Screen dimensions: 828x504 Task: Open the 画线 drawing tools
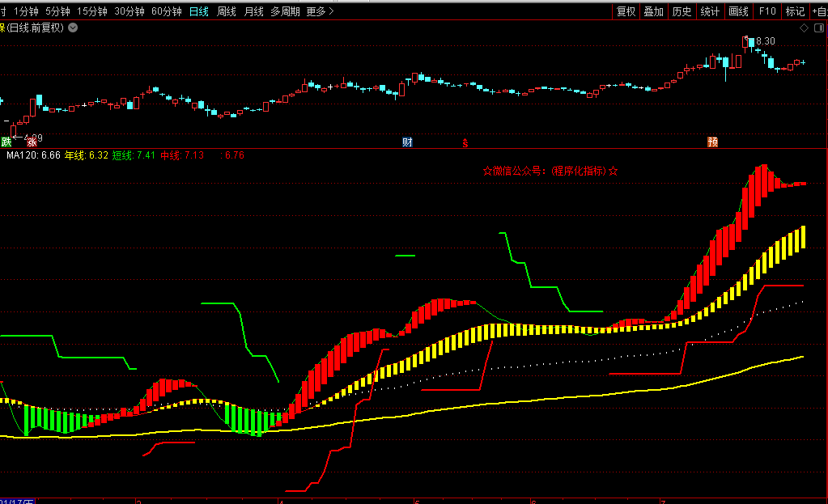tap(738, 11)
